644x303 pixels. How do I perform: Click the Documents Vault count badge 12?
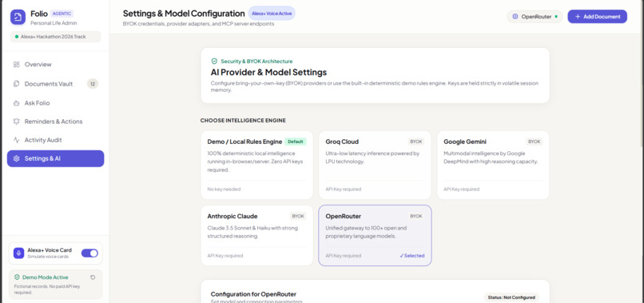click(93, 84)
